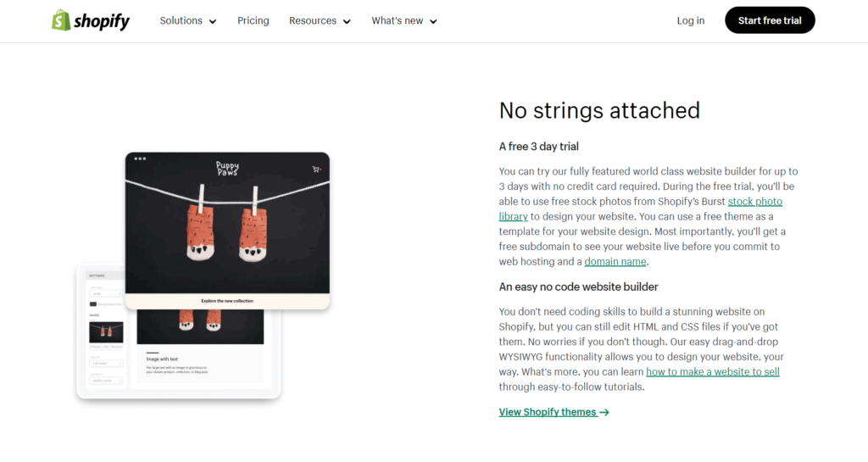
Task: Select small socks thumbnail in settings panel
Action: (106, 332)
